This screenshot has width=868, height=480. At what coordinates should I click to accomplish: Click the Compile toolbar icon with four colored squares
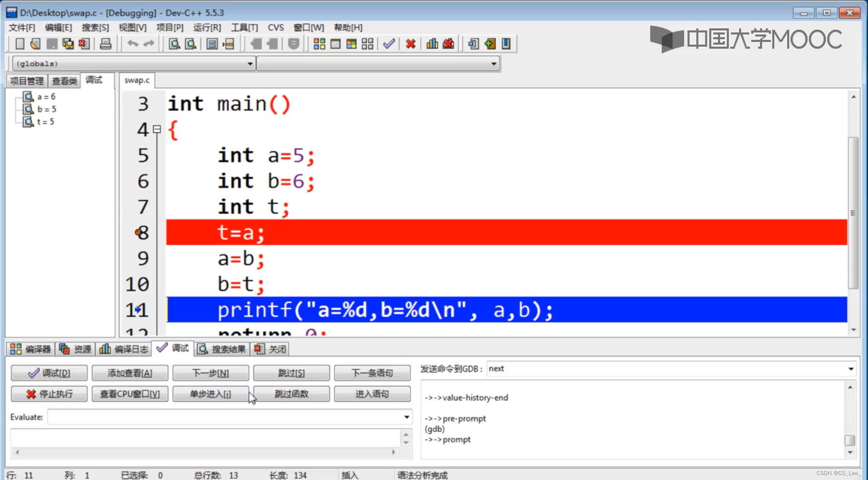click(319, 44)
